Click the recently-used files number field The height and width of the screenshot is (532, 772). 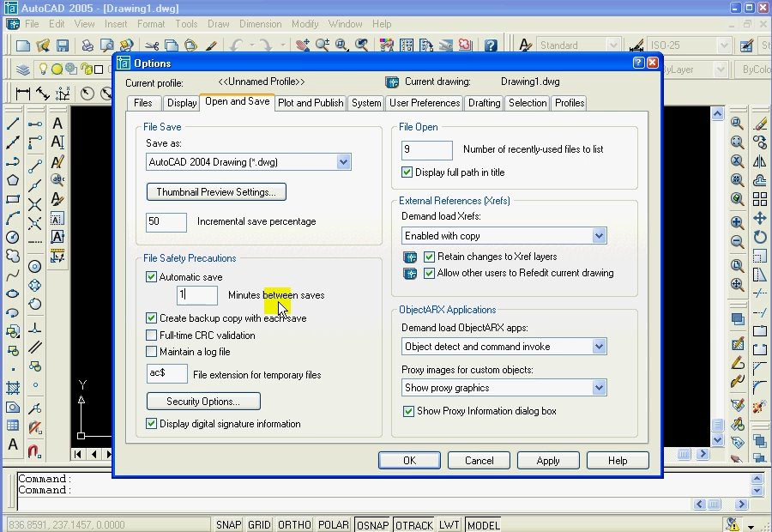[x=427, y=150]
